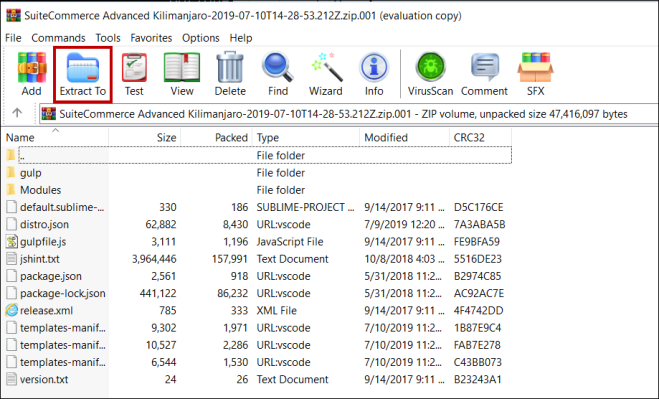The width and height of the screenshot is (659, 399).
Task: Click the modified date 10/8/2018 4:03
Action: [404, 259]
